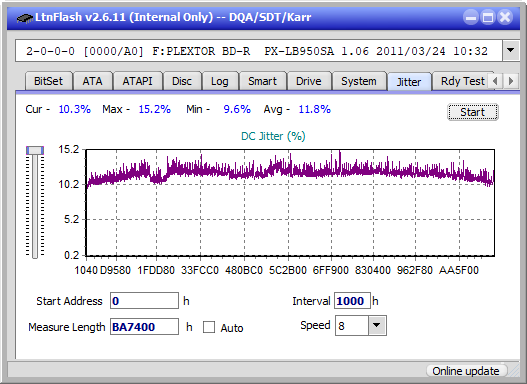Screen dimensions: 527x384
Task: Click the Start button
Action: [x=473, y=112]
